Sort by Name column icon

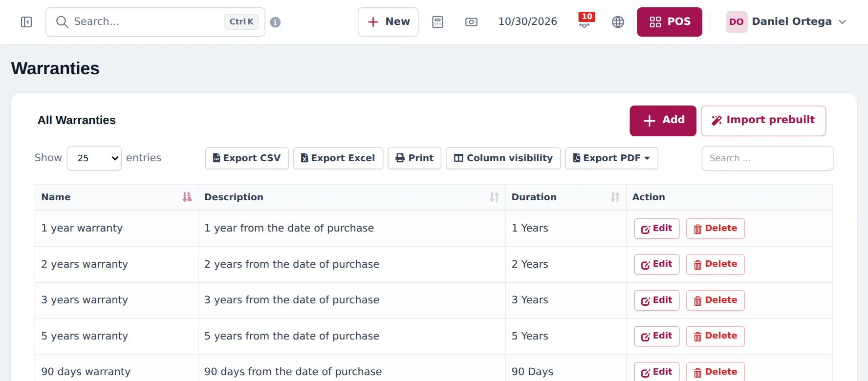coord(187,197)
